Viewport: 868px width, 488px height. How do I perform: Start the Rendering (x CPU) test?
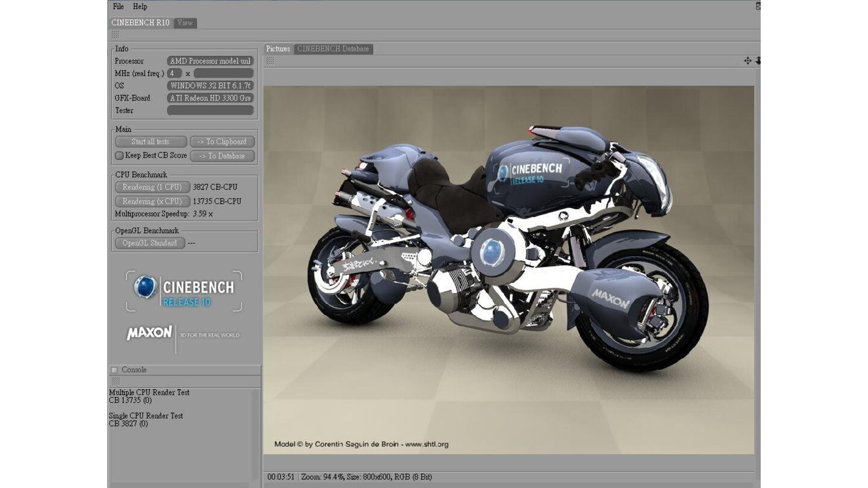[x=153, y=202]
